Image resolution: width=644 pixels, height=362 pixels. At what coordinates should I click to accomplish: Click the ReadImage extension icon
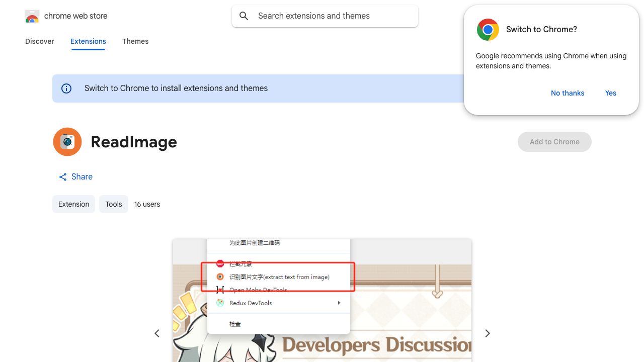point(67,142)
